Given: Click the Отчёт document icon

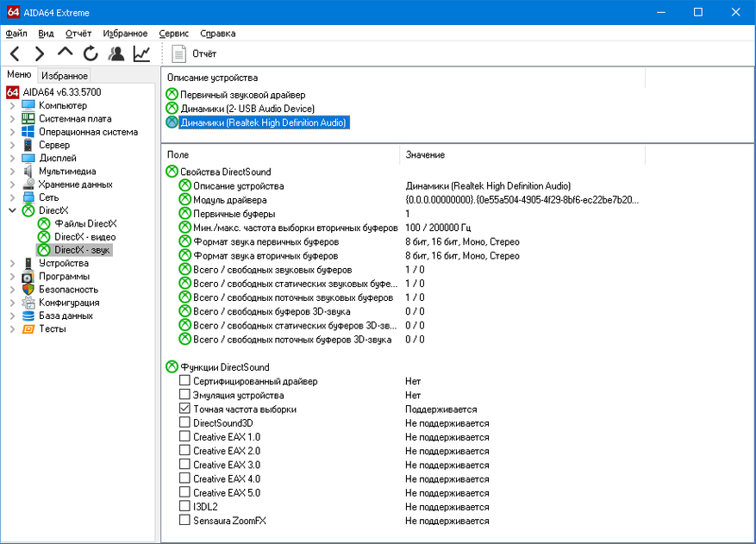Looking at the screenshot, I should coord(179,53).
